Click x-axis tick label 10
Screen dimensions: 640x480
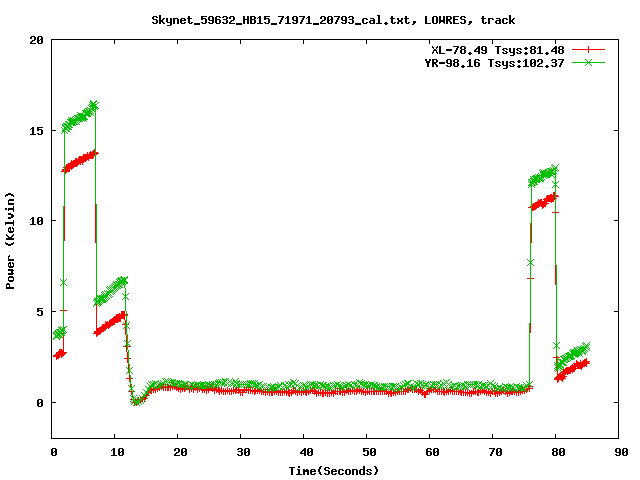click(117, 452)
